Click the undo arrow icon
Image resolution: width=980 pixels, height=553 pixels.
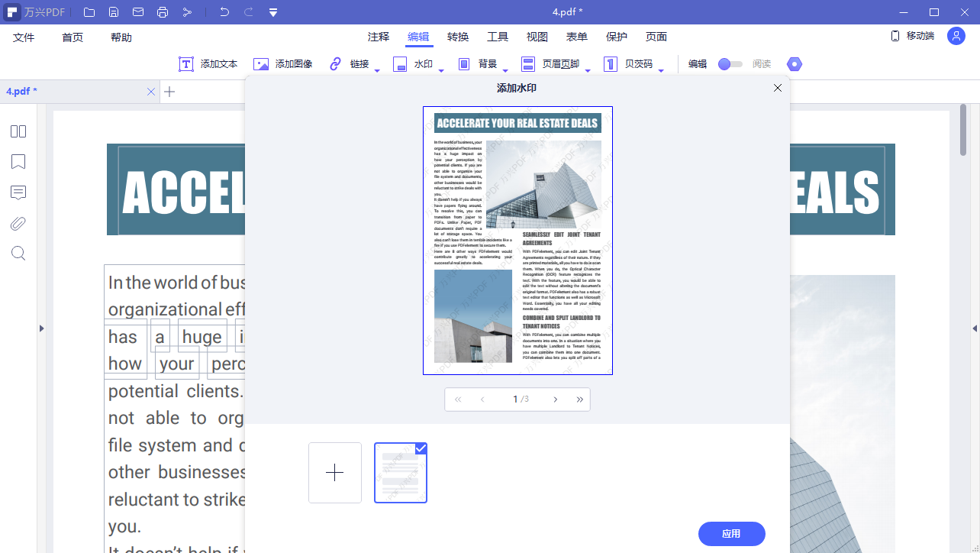click(x=224, y=12)
